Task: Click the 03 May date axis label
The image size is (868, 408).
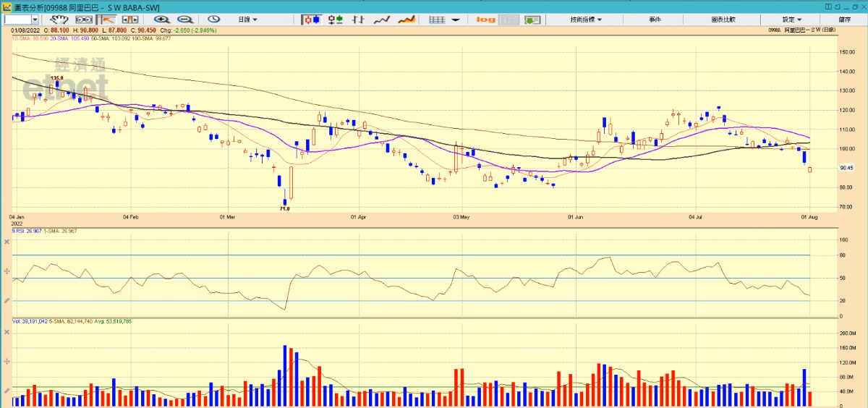Action: (x=462, y=216)
